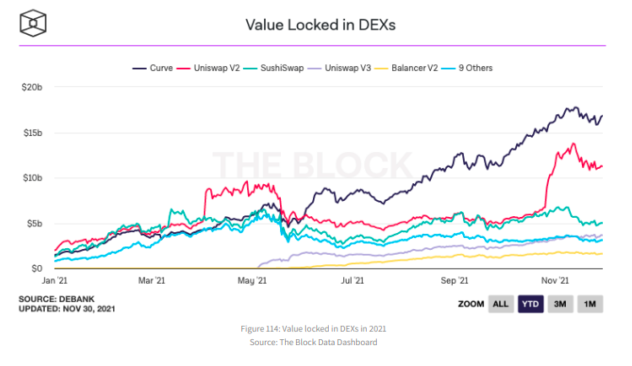Toggle the Uniswap V3 legend entry
Image resolution: width=632 pixels, height=366 pixels.
339,68
